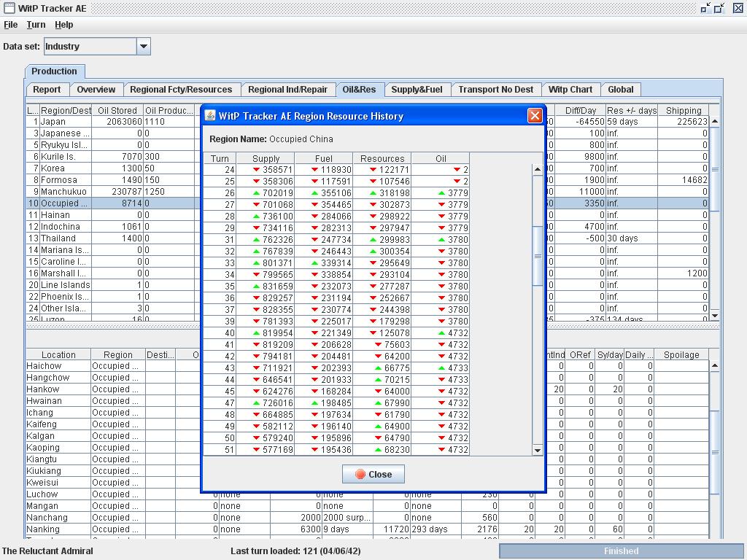This screenshot has width=747, height=560.
Task: Select the Oil&Res tab
Action: point(359,90)
